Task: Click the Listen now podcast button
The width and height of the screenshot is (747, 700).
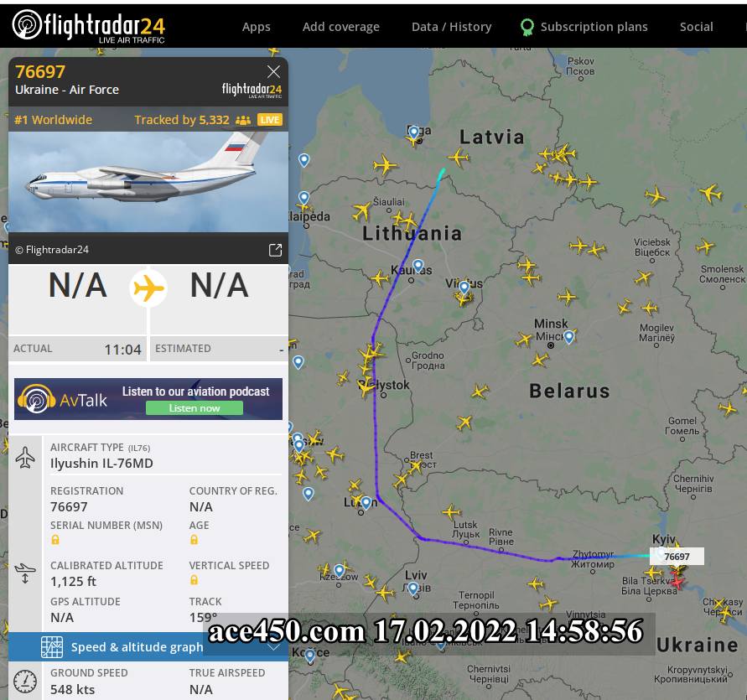Action: 195,408
